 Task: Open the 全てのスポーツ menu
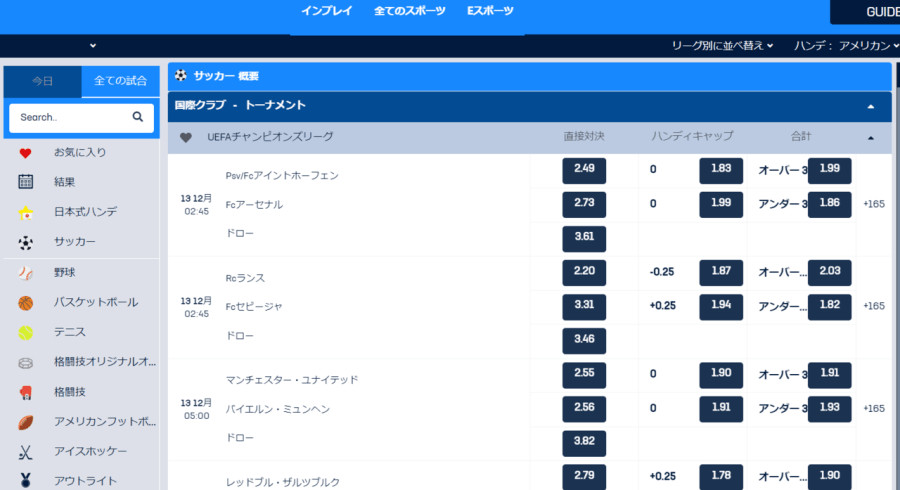(x=410, y=11)
